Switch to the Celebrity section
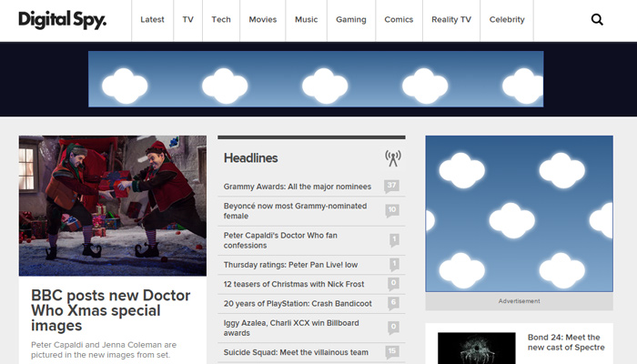This screenshot has height=364, width=637. point(507,20)
